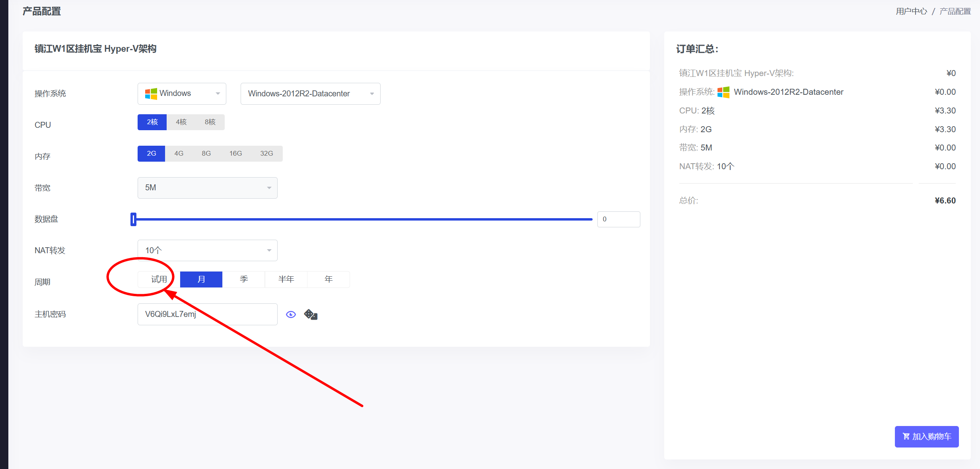Pick 32G memory option
980x469 pixels.
pos(266,153)
